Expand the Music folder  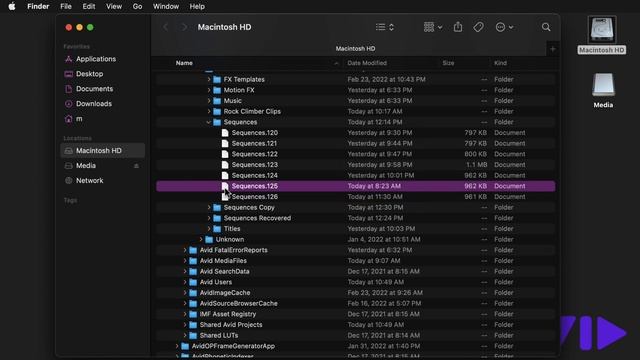tap(209, 101)
